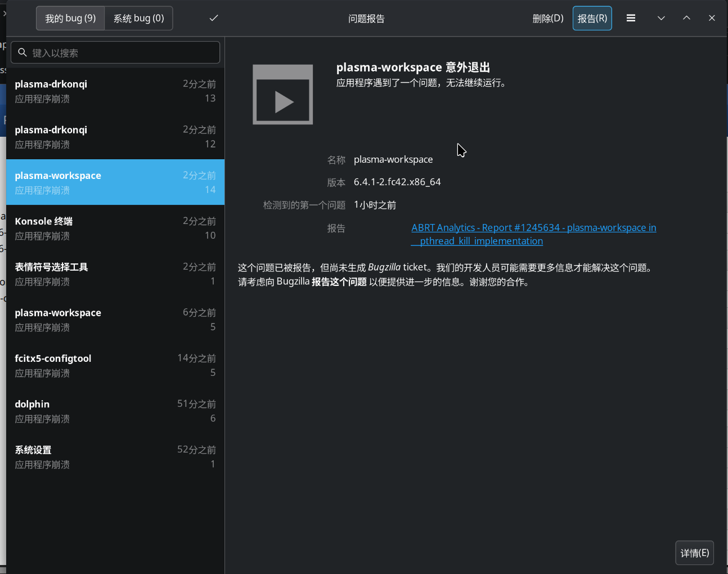Click the checkmark selection mode icon
The width and height of the screenshot is (728, 574).
point(214,18)
